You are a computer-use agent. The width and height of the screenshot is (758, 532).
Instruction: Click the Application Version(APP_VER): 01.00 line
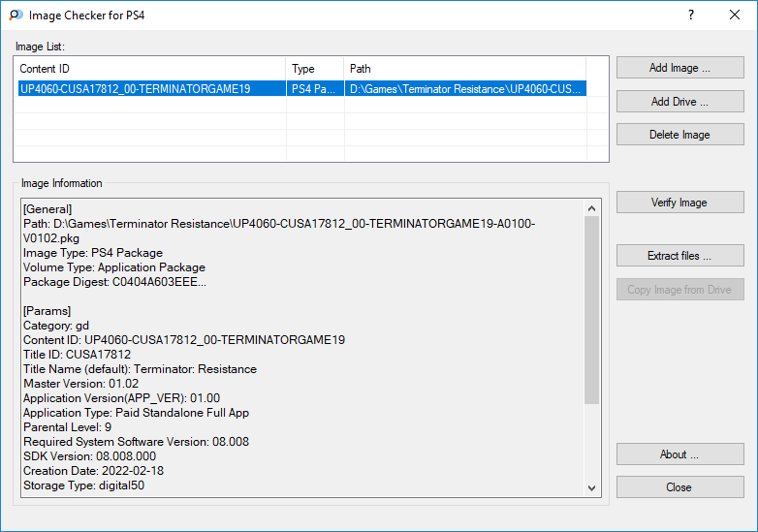[121, 397]
